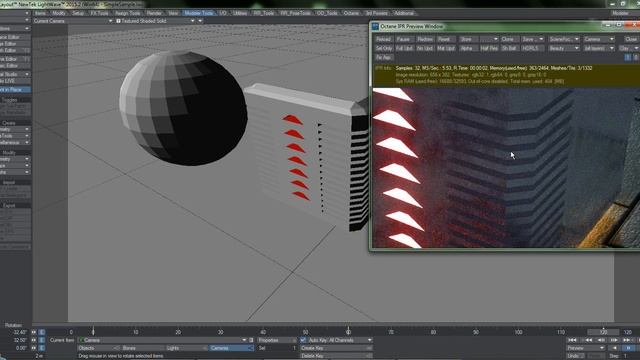Toggle Half Res in Octane IPR
The height and width of the screenshot is (360, 640).
[489, 48]
